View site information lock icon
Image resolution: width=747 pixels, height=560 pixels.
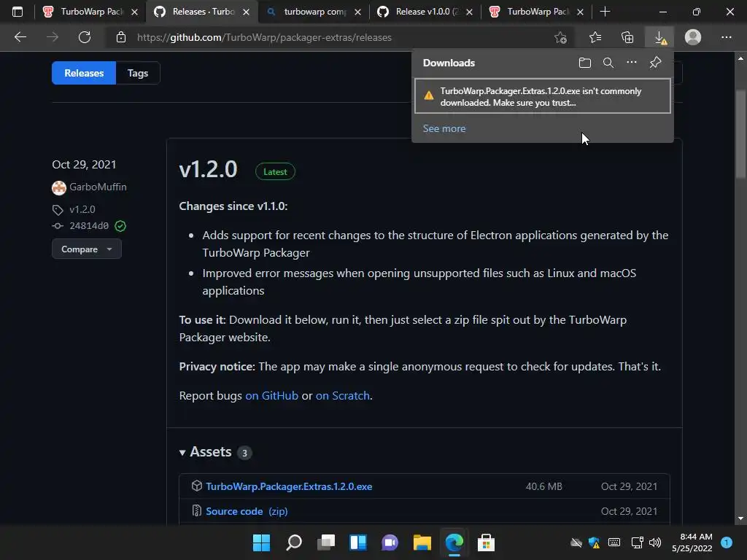121,37
